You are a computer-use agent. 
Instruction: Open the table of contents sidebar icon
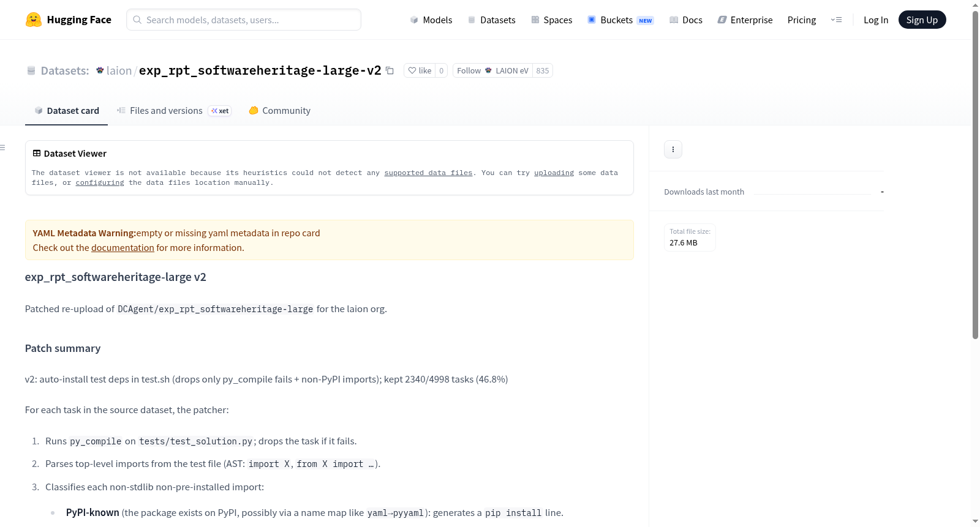(3, 148)
